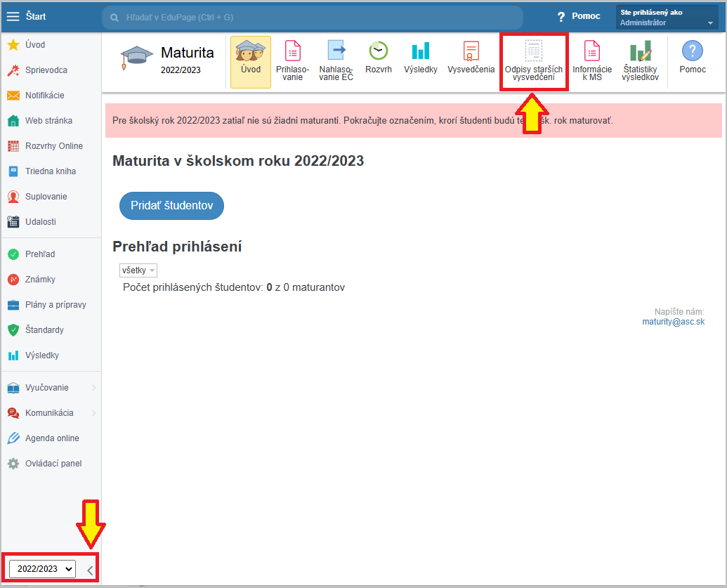This screenshot has height=588, width=727.
Task: Select the Triedna kniha sidebar item
Action: click(x=51, y=171)
